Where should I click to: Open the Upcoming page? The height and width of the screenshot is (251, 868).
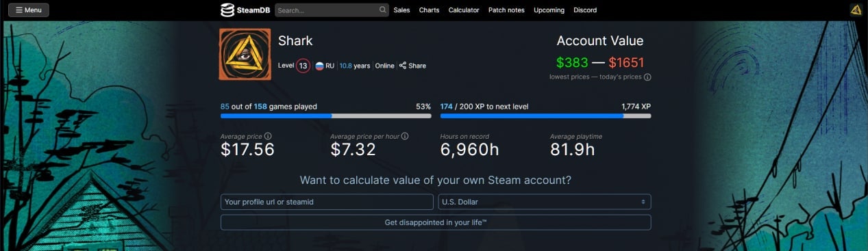point(549,10)
